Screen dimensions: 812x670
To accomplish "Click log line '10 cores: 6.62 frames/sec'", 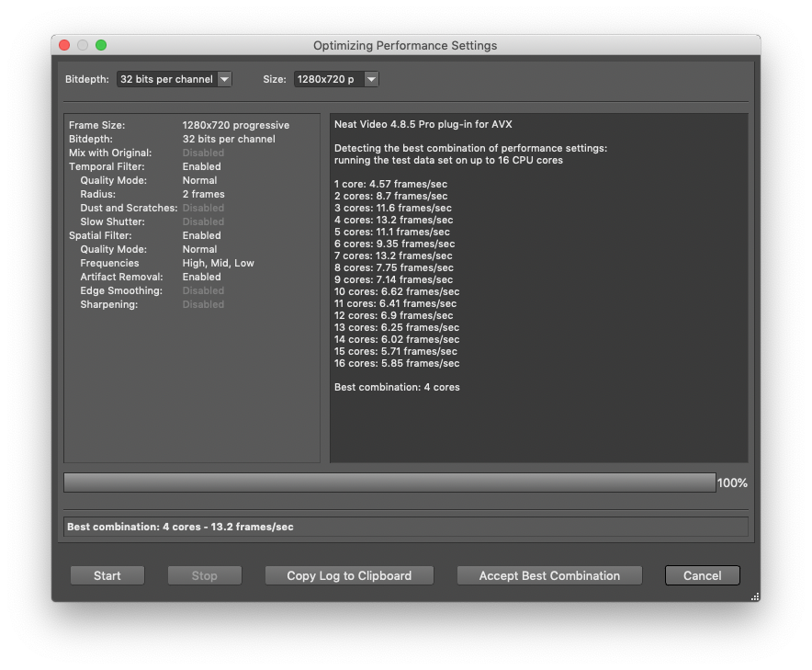I will click(397, 291).
